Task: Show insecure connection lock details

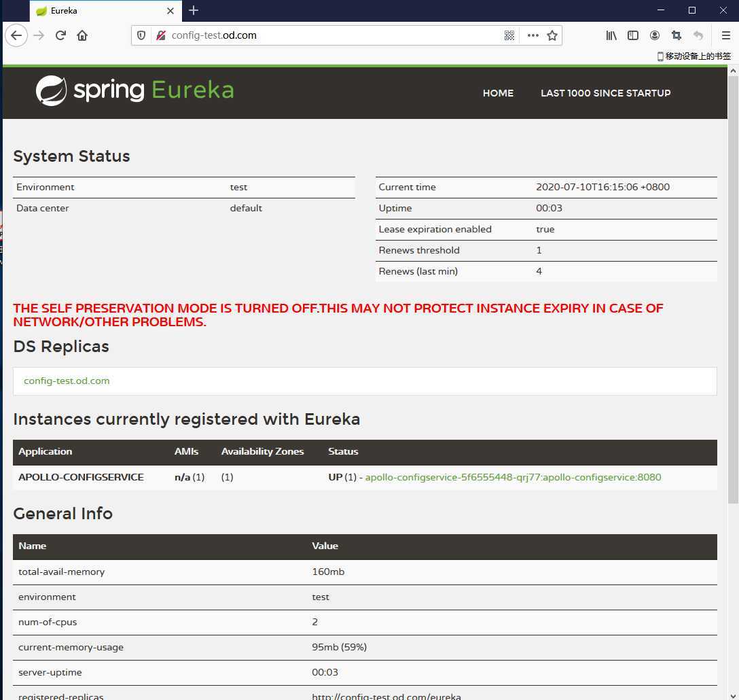Action: (161, 35)
